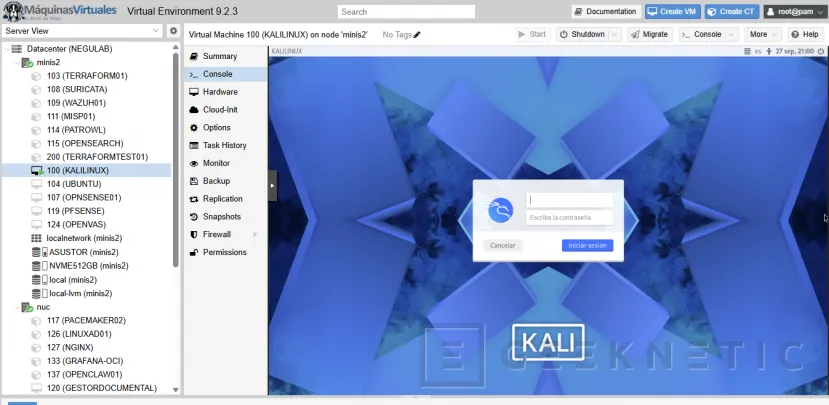The width and height of the screenshot is (829, 405).
Task: Click the 127 (NGINX) container icon
Action: coord(36,348)
